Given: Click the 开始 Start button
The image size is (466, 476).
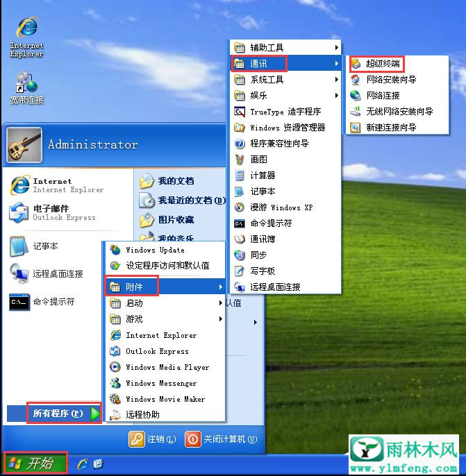Looking at the screenshot, I should [x=35, y=464].
